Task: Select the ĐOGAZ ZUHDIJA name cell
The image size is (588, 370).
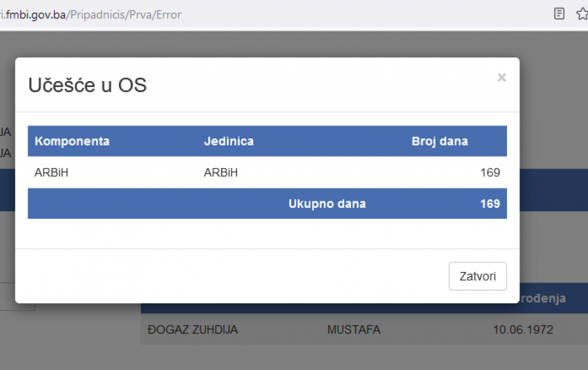Action: pyautogui.click(x=192, y=329)
